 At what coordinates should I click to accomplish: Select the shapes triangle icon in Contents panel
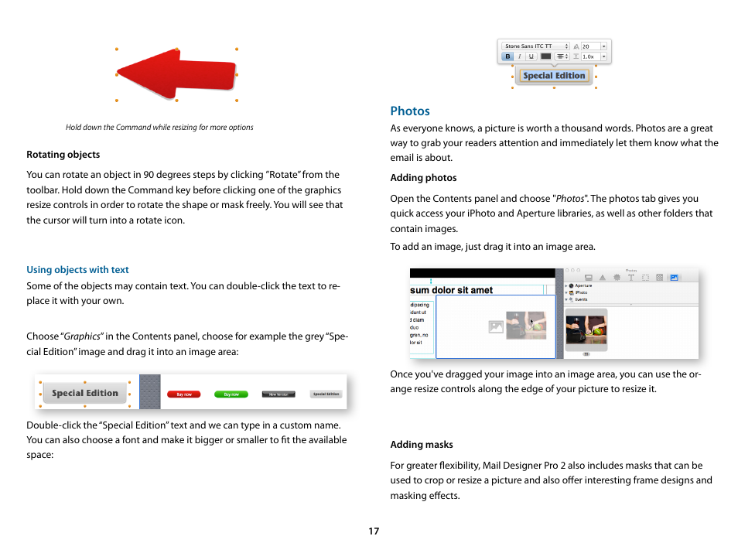click(x=603, y=278)
